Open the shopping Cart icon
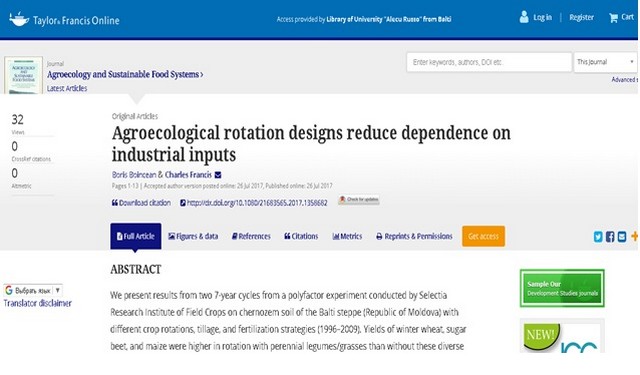 point(613,18)
